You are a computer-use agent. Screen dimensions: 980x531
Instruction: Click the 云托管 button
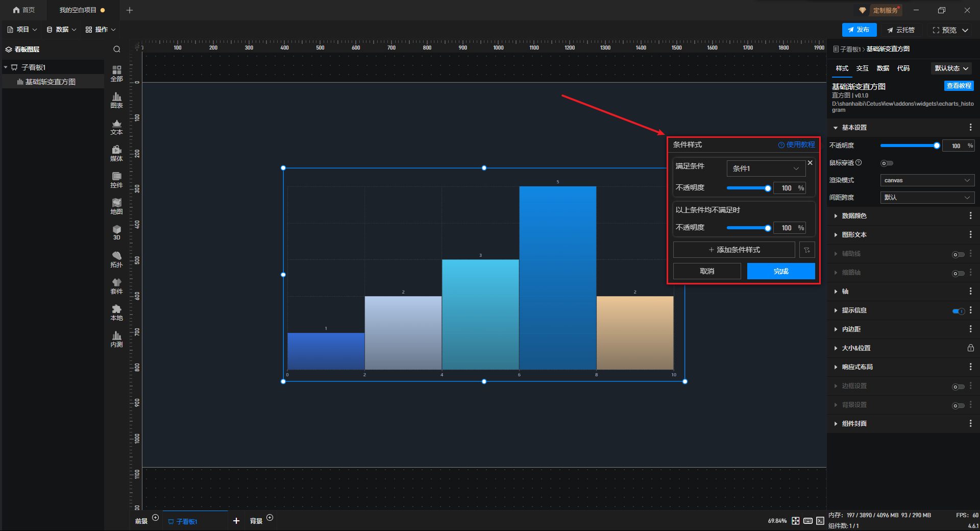click(x=901, y=30)
